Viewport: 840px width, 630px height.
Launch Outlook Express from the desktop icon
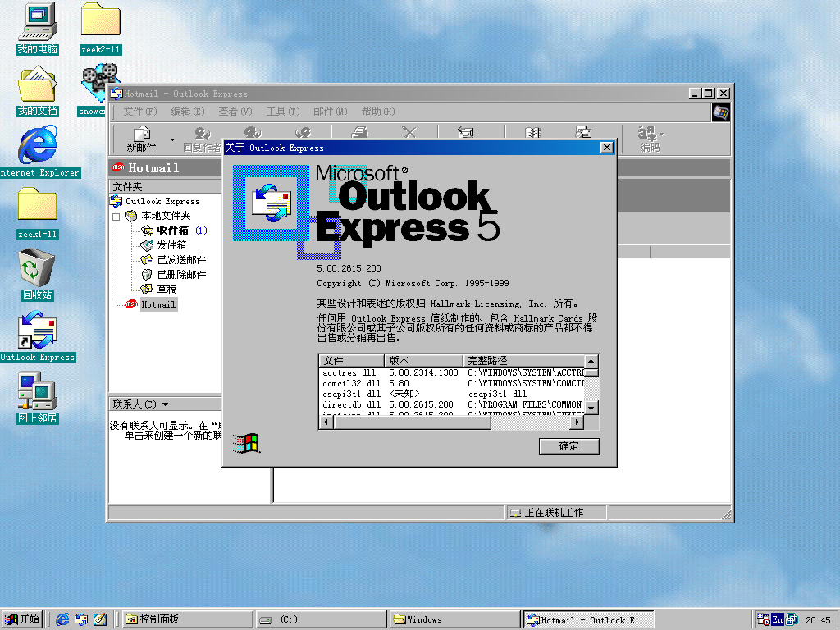(36, 332)
